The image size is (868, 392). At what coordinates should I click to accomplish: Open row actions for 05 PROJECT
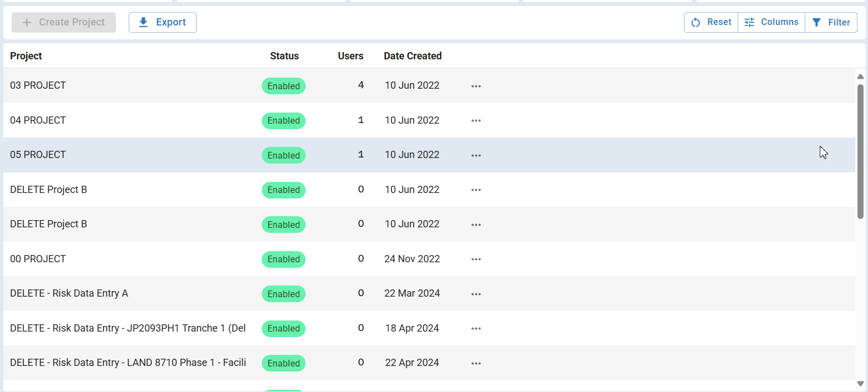(x=475, y=155)
